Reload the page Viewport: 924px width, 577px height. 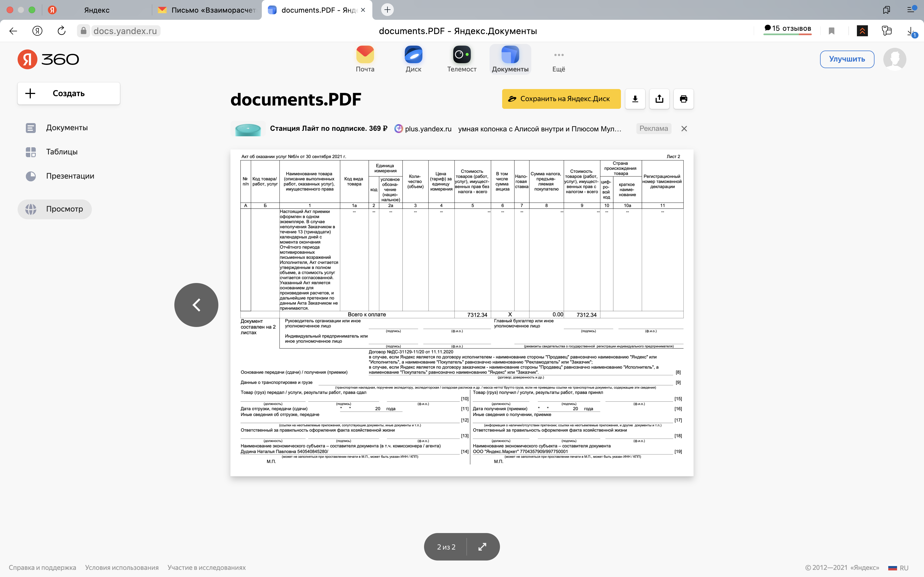click(62, 31)
